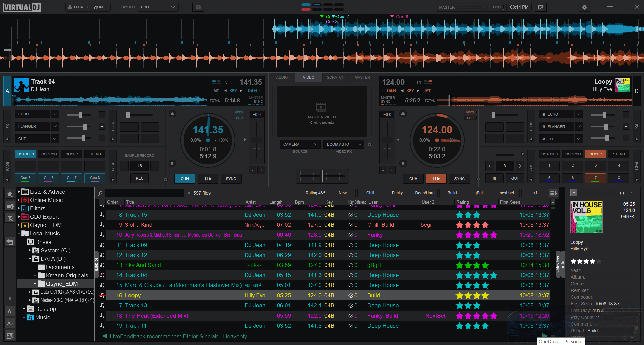Click the stop button on deck D
This screenshot has height=345, width=644.
(403, 163)
